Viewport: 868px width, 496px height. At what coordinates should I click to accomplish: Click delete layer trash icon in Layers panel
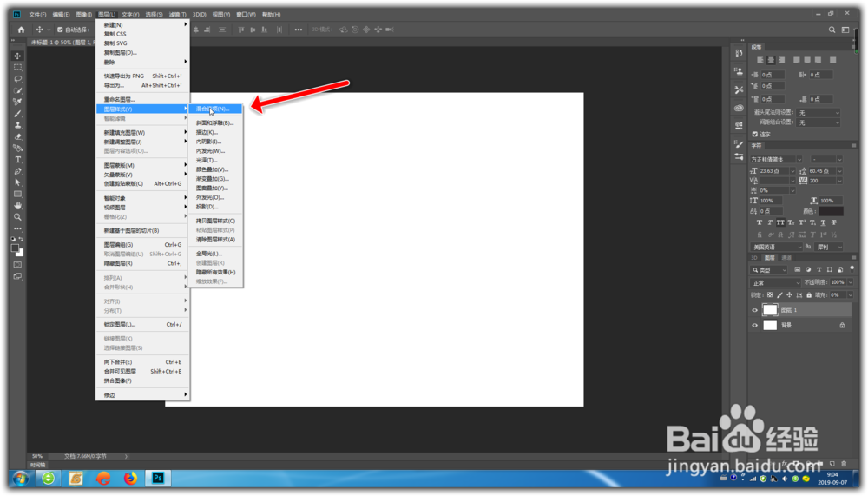[844, 464]
